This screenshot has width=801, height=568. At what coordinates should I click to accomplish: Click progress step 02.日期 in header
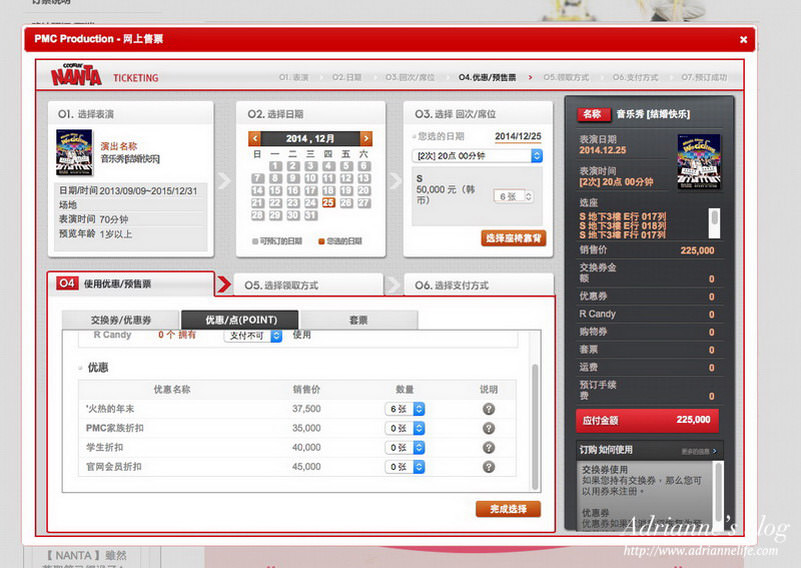(x=347, y=77)
